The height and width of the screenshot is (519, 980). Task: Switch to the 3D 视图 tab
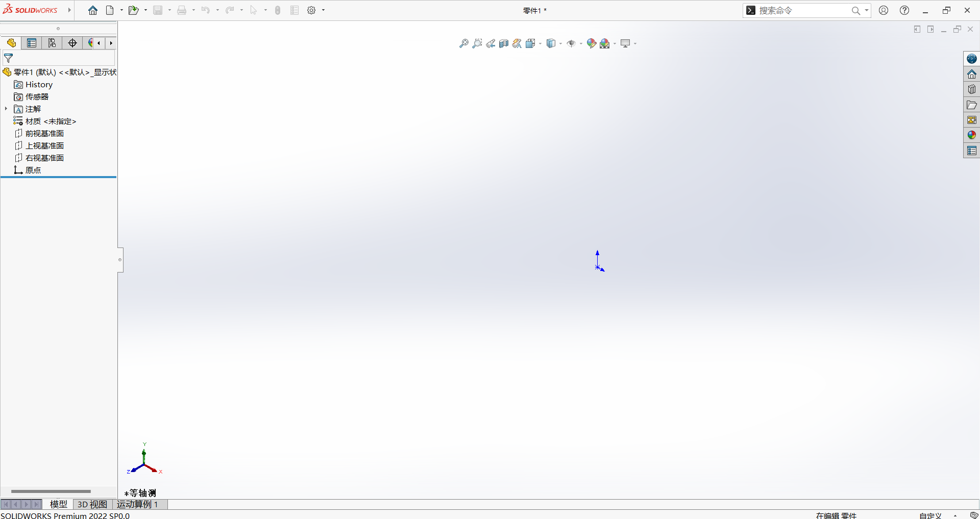[92, 504]
